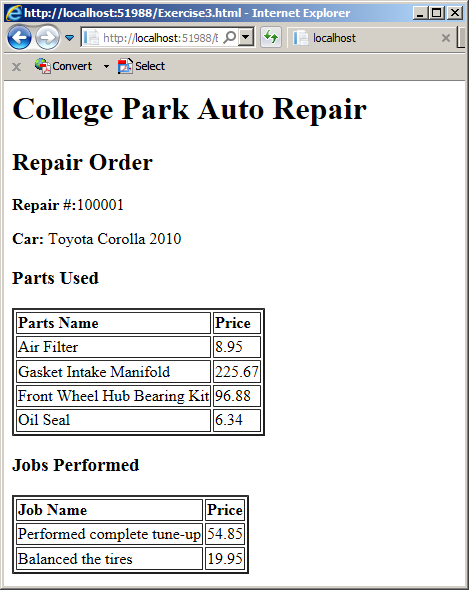
Task: Click the address bar URL field
Action: click(x=160, y=38)
